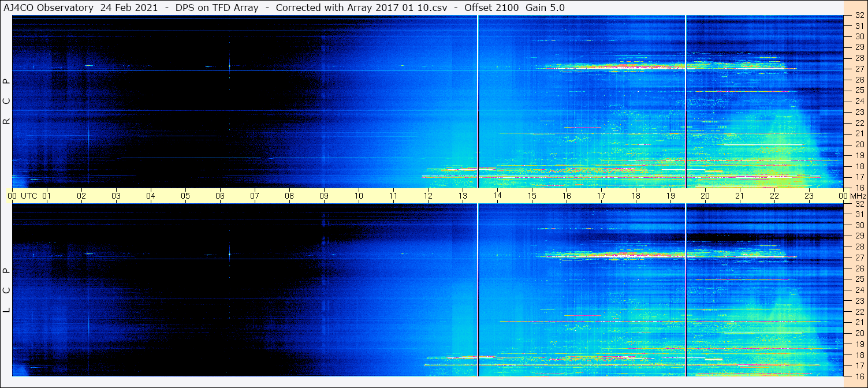Click the 32 MHz label in RCP frequency scale
868x388 pixels.
[859, 16]
